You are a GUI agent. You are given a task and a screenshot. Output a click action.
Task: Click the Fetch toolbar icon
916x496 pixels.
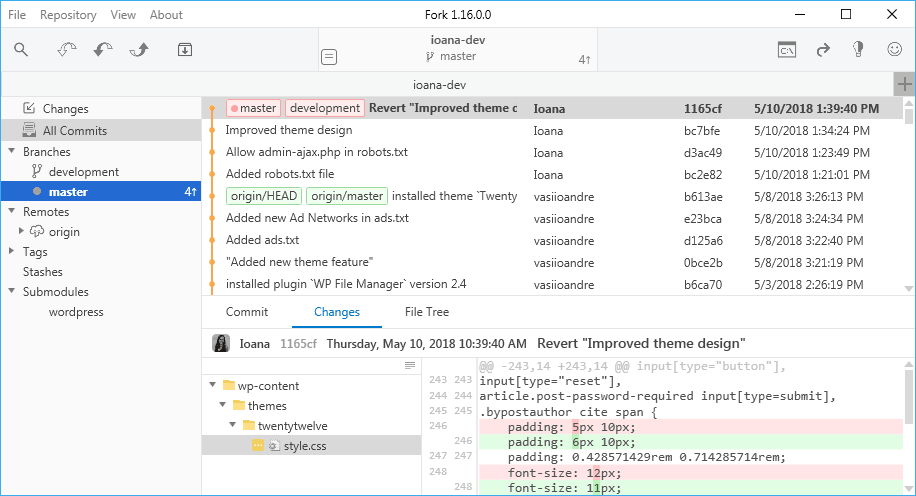pos(67,50)
